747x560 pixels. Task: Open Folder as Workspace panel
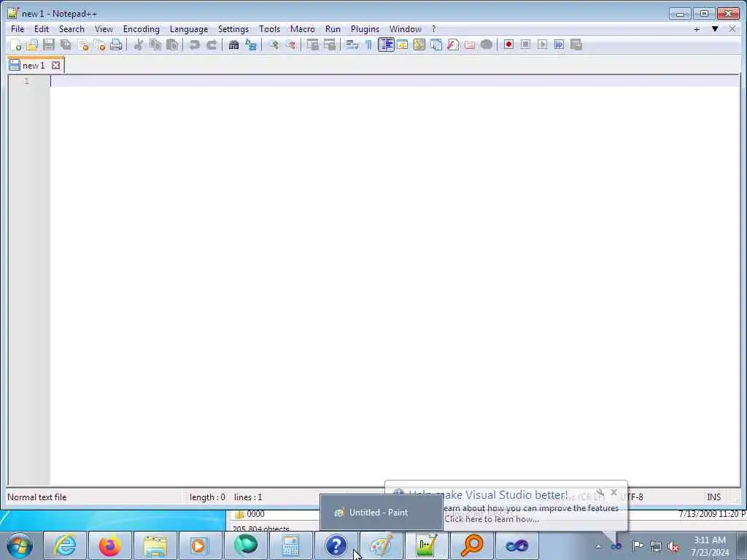coord(470,44)
